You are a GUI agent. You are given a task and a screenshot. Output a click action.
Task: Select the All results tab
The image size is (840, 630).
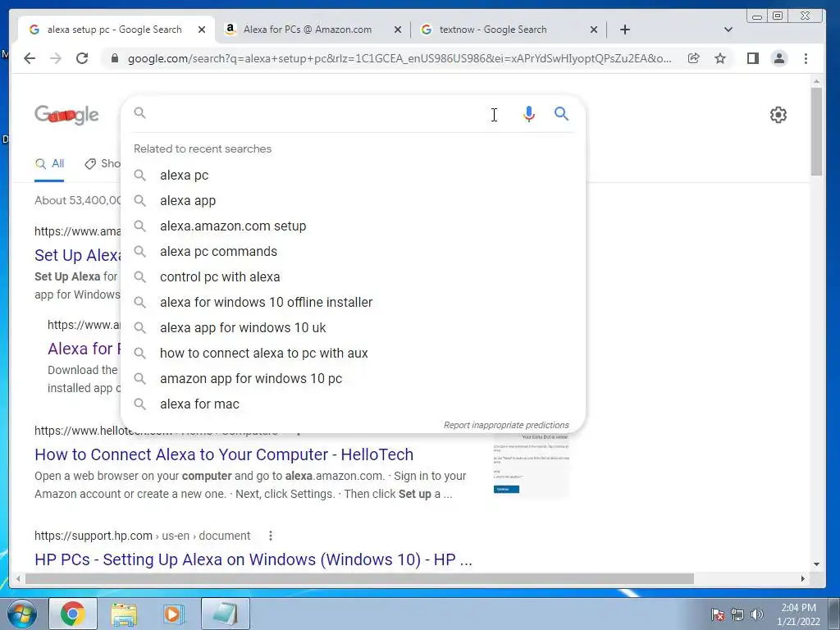(x=49, y=164)
